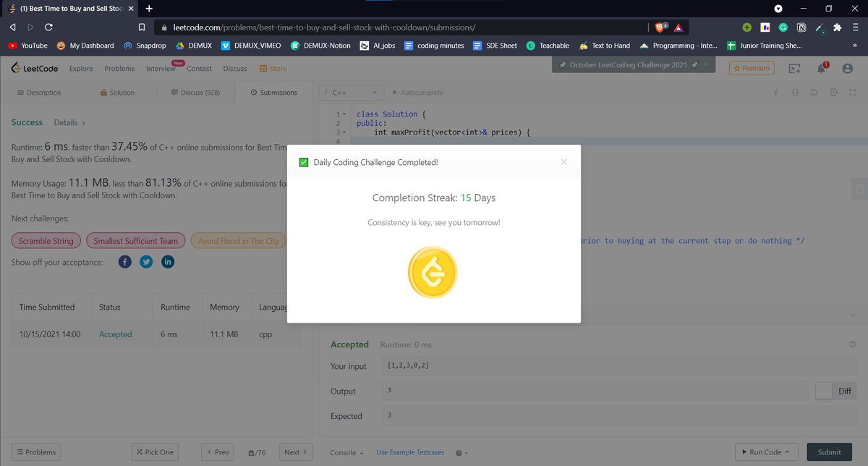Screen dimensions: 868x466
Task: Toggle editor fullscreen mode
Action: pyautogui.click(x=852, y=93)
